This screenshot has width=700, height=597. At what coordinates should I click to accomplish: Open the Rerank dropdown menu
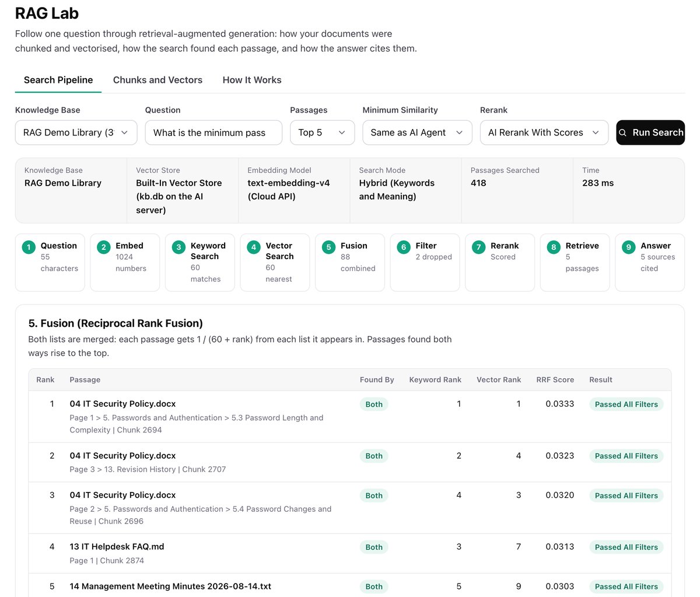click(x=544, y=132)
